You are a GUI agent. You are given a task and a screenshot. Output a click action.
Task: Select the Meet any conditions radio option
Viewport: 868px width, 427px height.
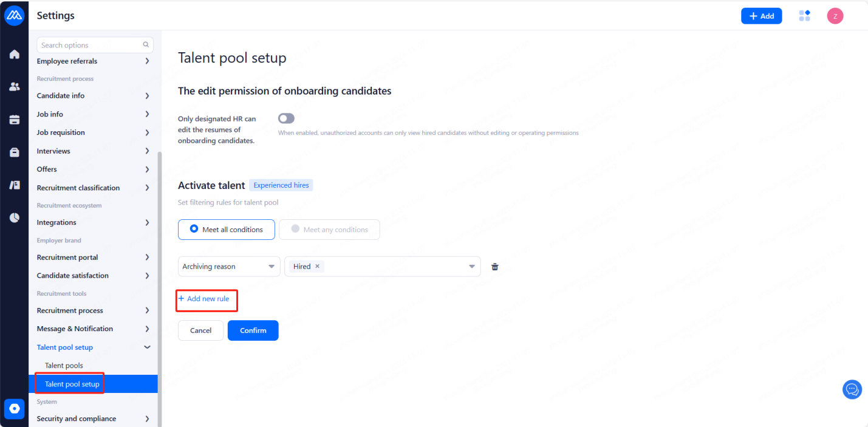[296, 229]
